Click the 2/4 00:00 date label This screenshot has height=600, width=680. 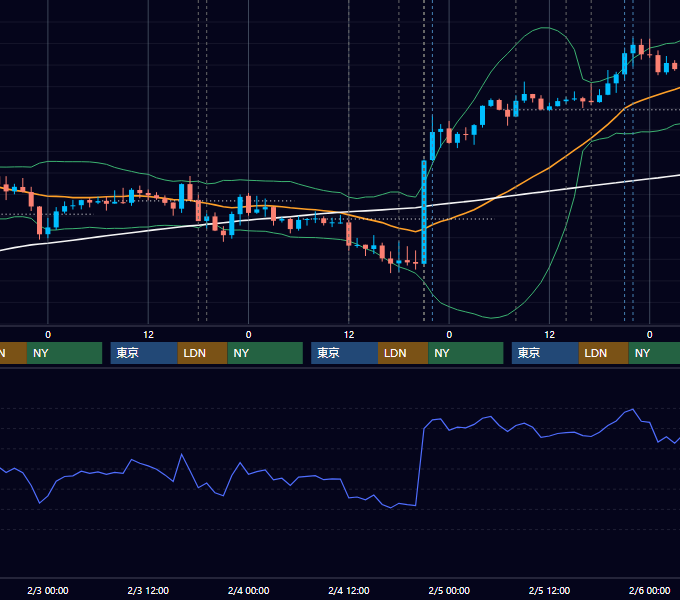click(x=248, y=590)
